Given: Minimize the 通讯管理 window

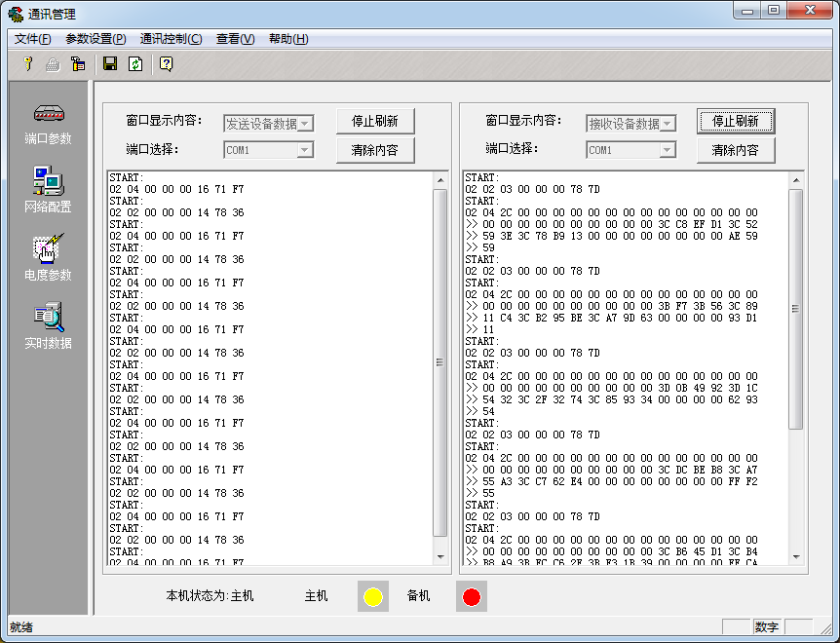Looking at the screenshot, I should [x=747, y=11].
